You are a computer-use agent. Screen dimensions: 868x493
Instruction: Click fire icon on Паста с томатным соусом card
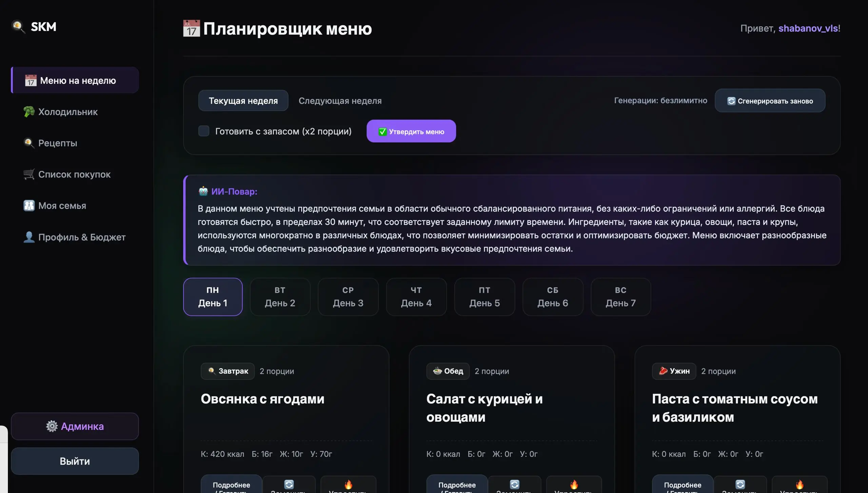click(800, 484)
